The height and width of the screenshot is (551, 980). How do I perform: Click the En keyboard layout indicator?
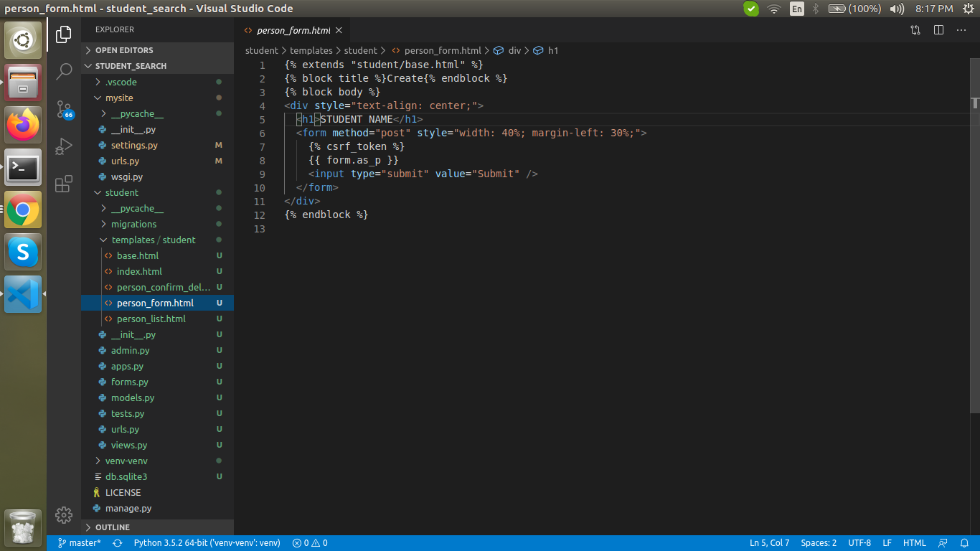[x=797, y=9]
